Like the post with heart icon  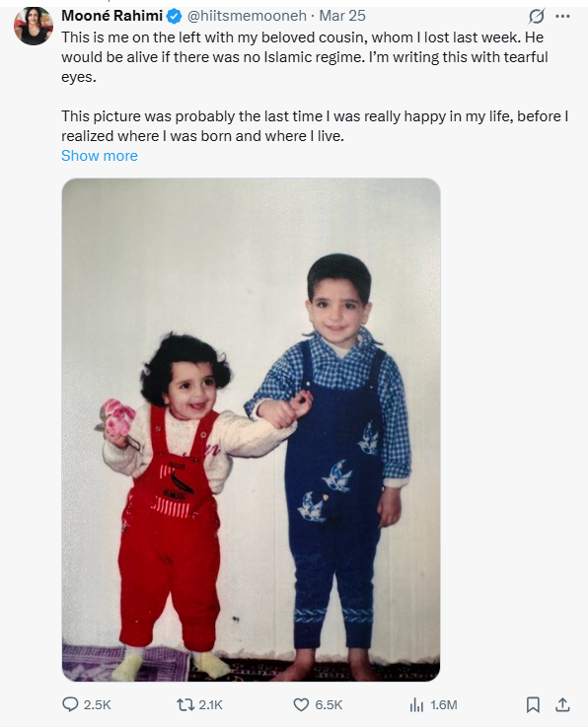coord(302,704)
